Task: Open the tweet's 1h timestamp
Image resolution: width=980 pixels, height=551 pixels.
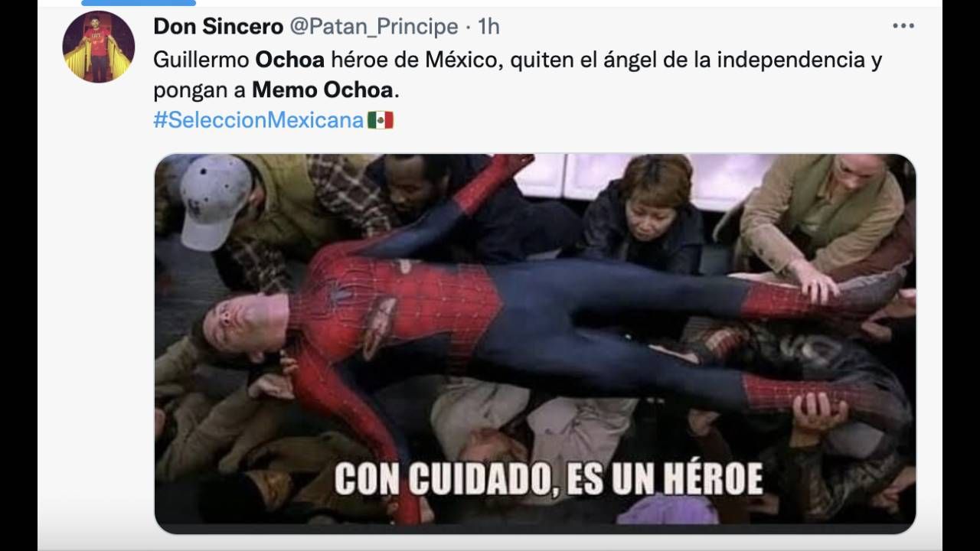Action: (488, 27)
